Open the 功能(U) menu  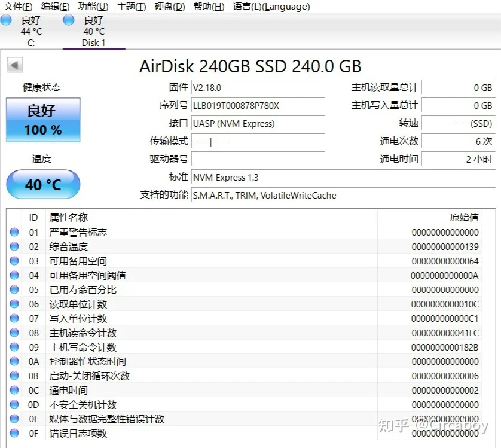pyautogui.click(x=93, y=6)
